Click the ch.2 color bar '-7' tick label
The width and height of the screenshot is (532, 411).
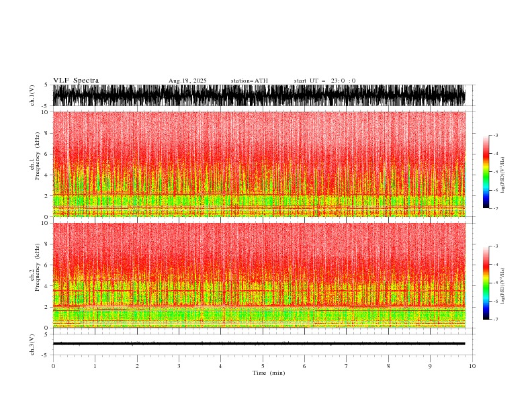pyautogui.click(x=495, y=319)
